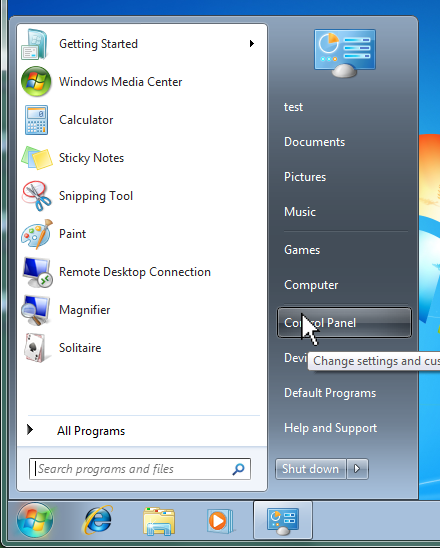This screenshot has height=548, width=440.
Task: Click the Internet Explorer taskbar icon
Action: pos(97,520)
